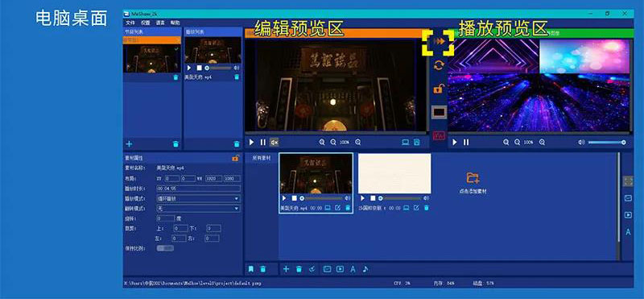The width and height of the screenshot is (644, 299).
Task: Save from the edit preview toolbar icon
Action: tap(416, 143)
